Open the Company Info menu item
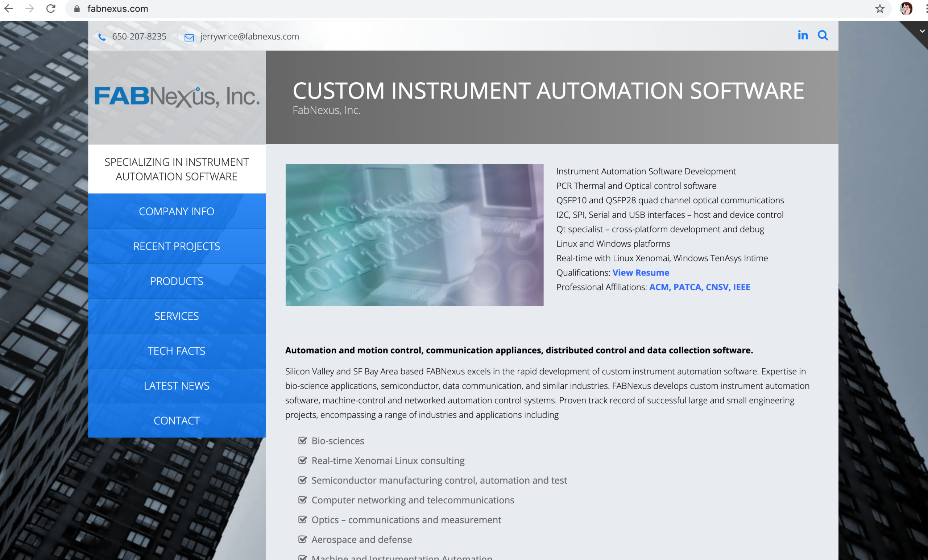Screen dimensions: 928x560 (177, 211)
